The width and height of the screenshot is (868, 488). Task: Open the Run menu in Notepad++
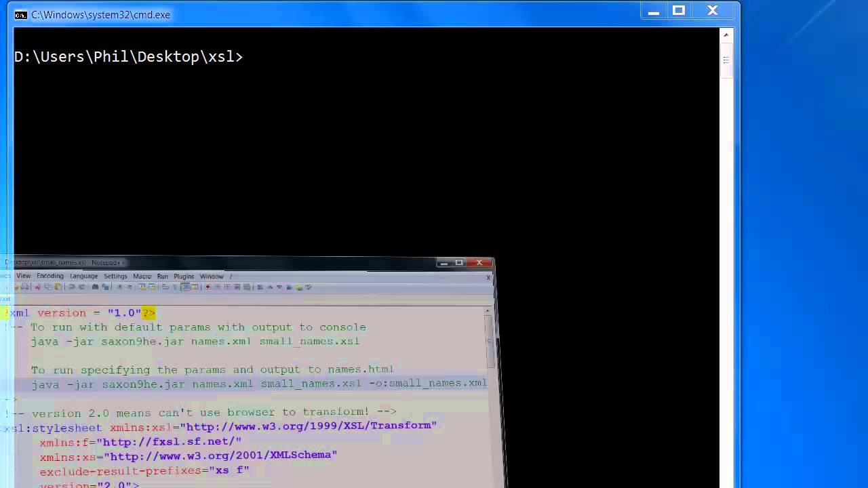click(x=162, y=276)
